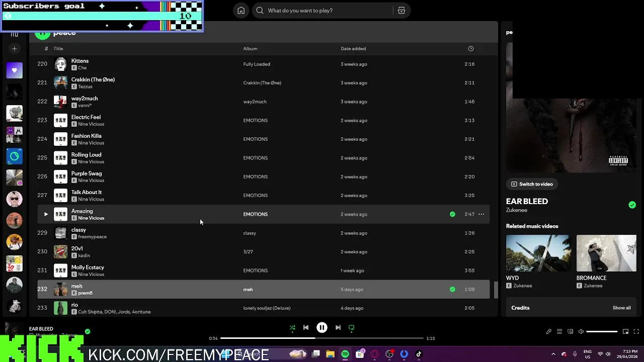The image size is (644, 362).
Task: Select the rio track
Action: point(263,308)
